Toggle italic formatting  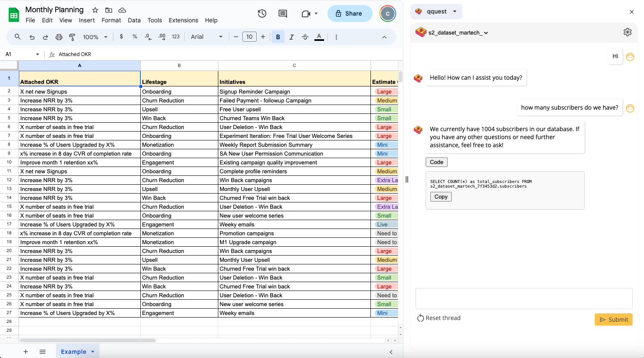point(291,37)
